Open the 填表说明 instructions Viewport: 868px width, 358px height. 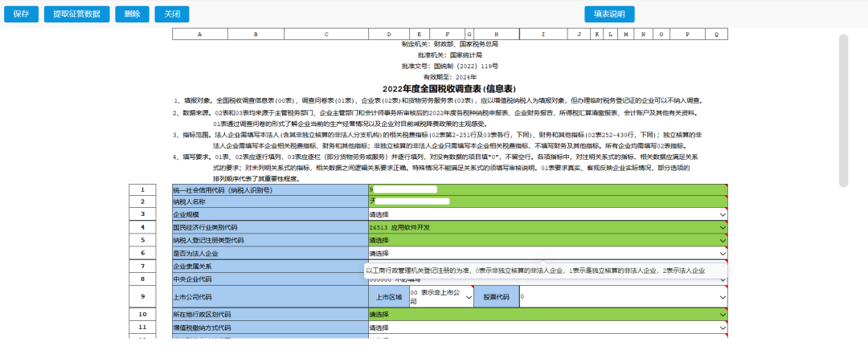(x=609, y=14)
